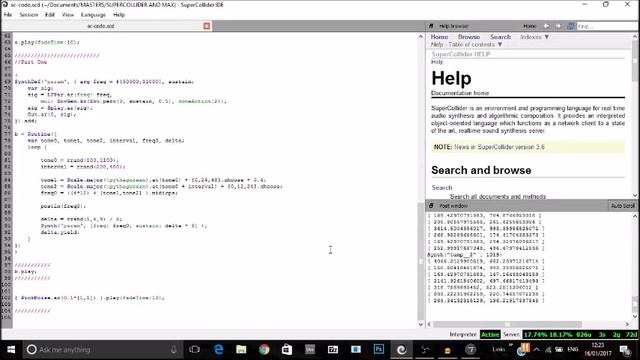Open the Help menu
This screenshot has width=640, height=360.
pyautogui.click(x=119, y=15)
